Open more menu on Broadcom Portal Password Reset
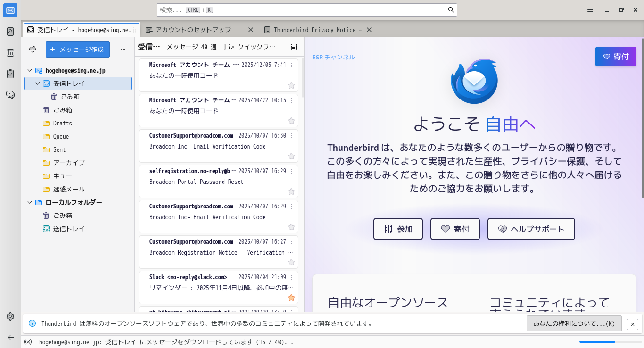 tap(291, 171)
